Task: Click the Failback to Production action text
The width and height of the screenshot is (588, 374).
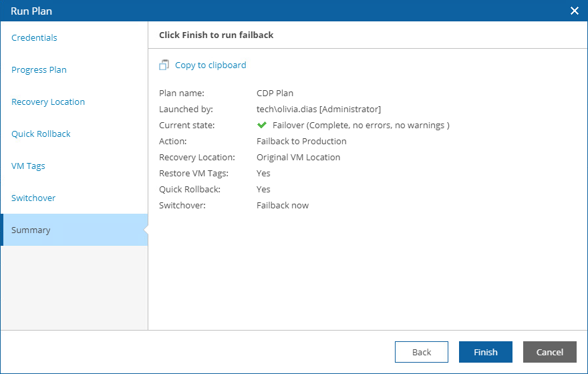Action: pos(301,141)
